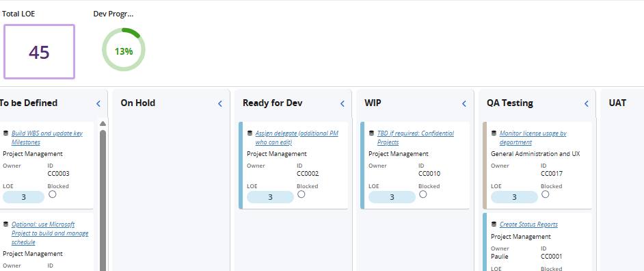
Task: Toggle Blocked radio on card CC0002
Action: coord(301,194)
